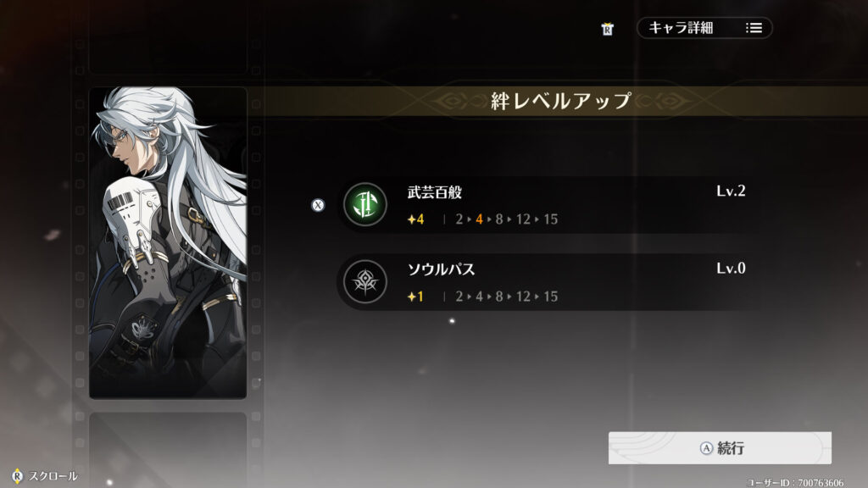Viewport: 868px width, 488px height.
Task: Click the grey ソウルパス skill icon
Action: (x=364, y=281)
